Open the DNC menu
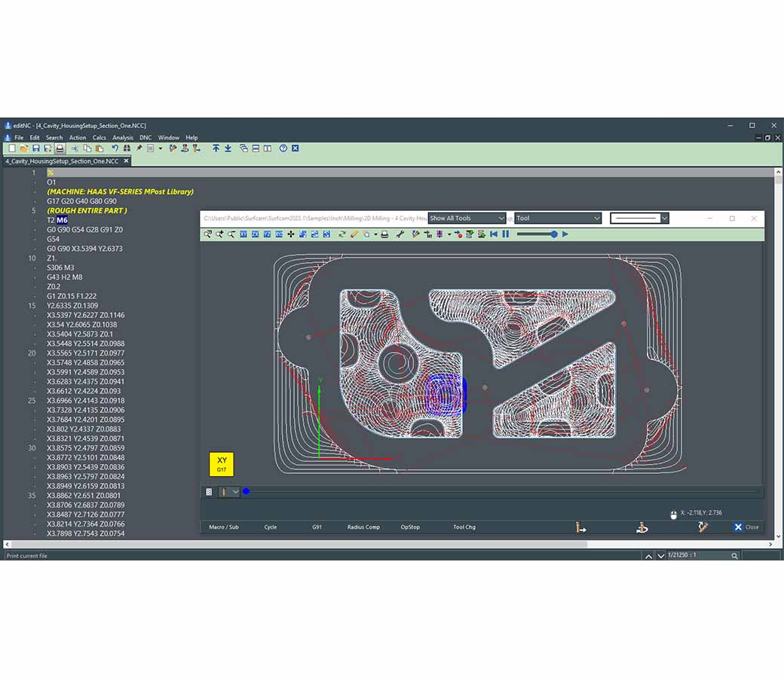 click(145, 138)
